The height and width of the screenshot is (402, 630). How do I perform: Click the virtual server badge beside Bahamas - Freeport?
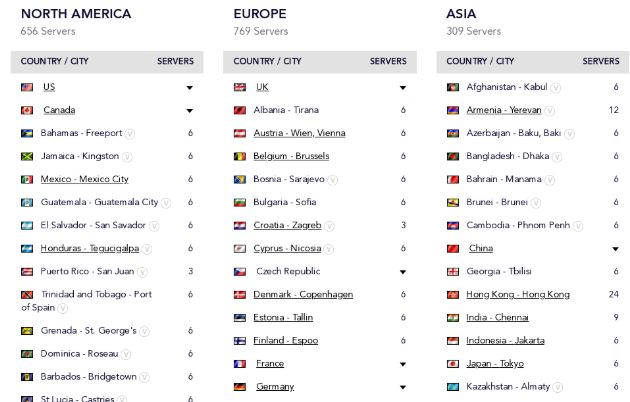pyautogui.click(x=129, y=134)
